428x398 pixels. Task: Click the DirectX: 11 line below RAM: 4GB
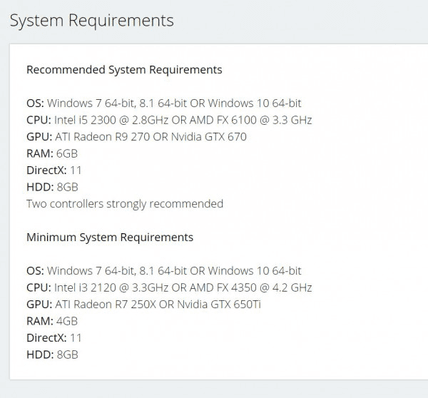[x=54, y=338]
